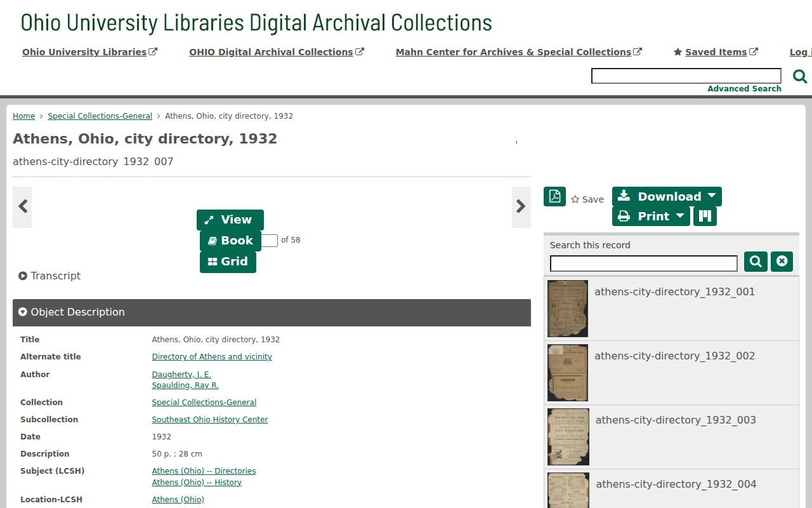Open Saved Items in navigation

716,52
